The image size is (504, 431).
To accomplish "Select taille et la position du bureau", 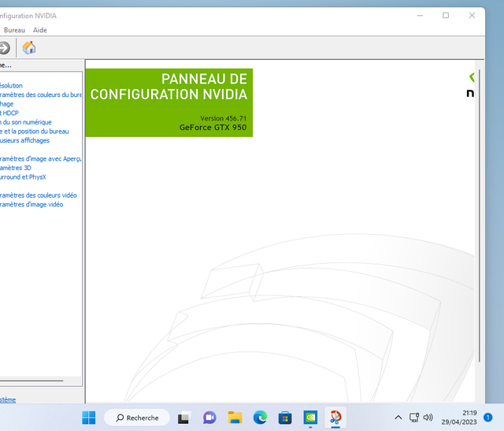I will click(35, 132).
